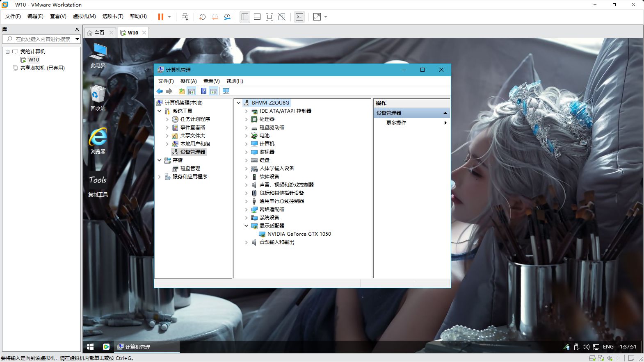Click the stretch guest display icon

[x=317, y=17]
